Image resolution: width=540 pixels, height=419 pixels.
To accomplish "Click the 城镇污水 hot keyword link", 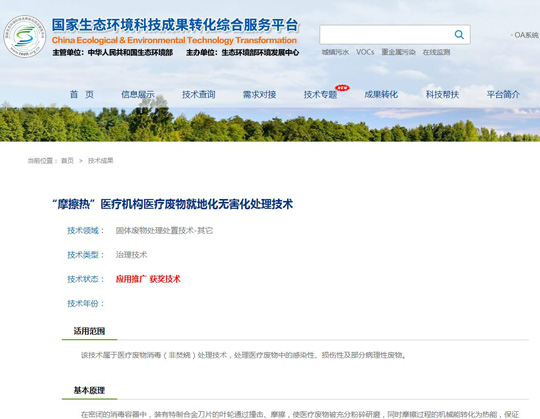I will (335, 52).
